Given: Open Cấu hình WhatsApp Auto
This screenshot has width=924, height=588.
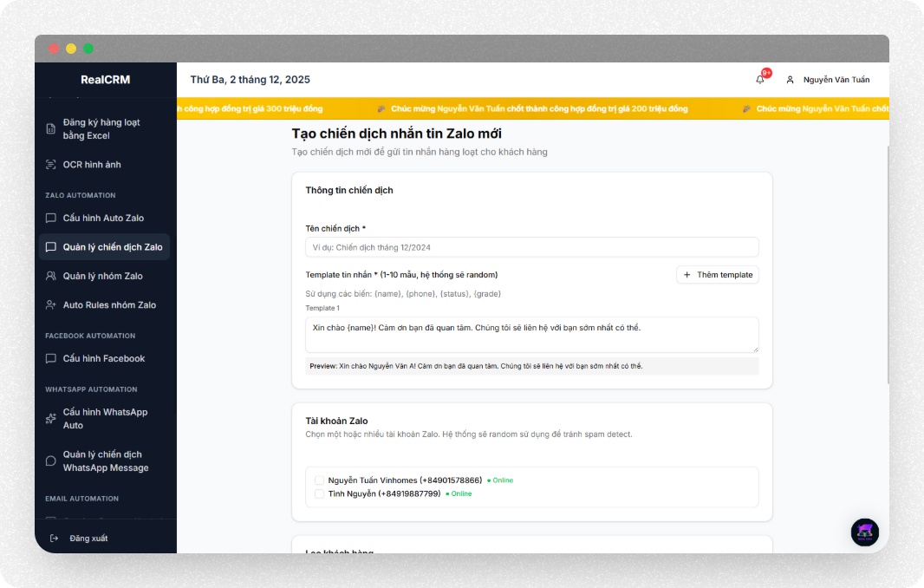Looking at the screenshot, I should 104,419.
